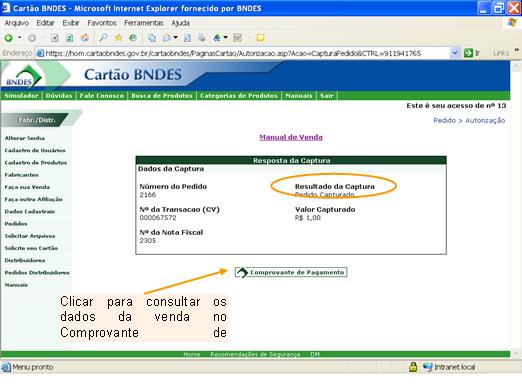The width and height of the screenshot is (522, 391).
Task: Click the page icon in address bar
Action: coord(40,53)
